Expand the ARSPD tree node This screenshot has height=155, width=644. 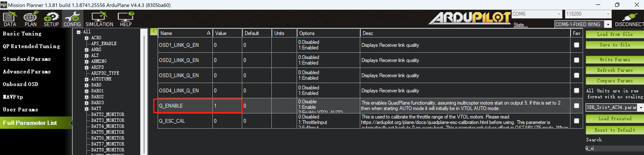click(87, 68)
